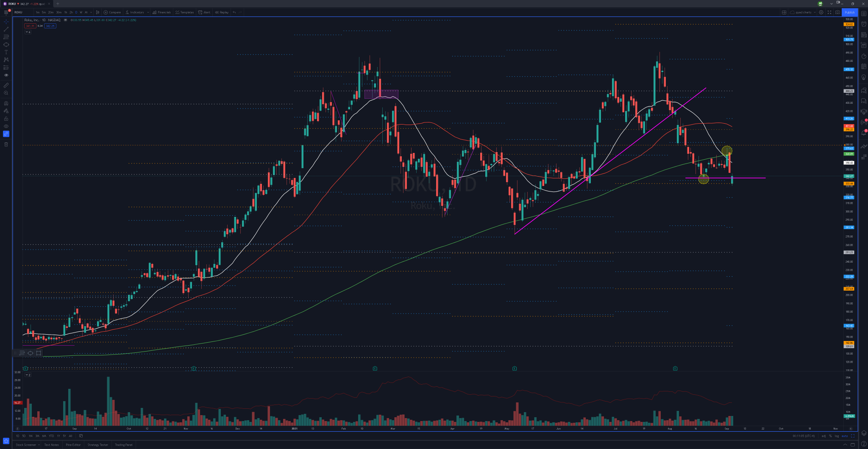The image size is (868, 449).
Task: Expand the timeframe interval dropdown
Action: (91, 12)
